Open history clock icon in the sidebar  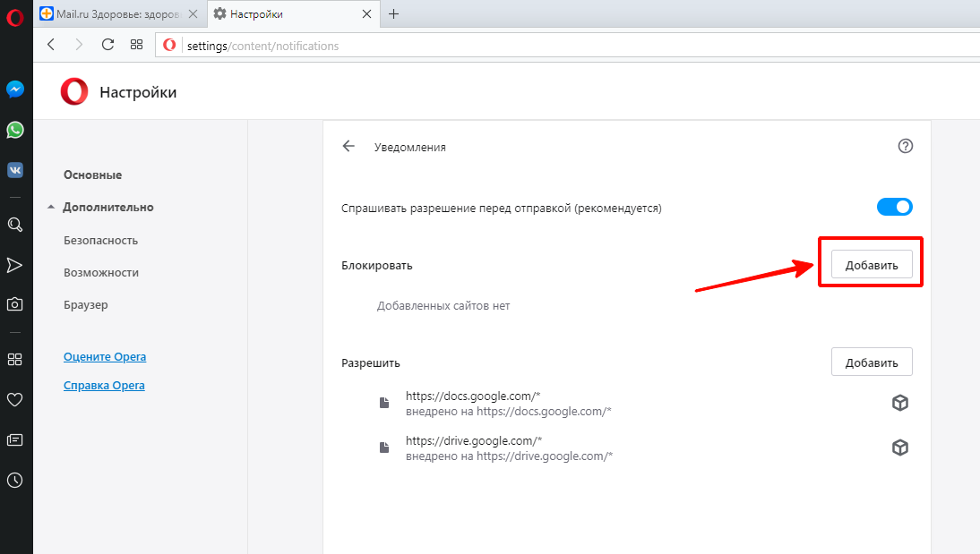coord(15,480)
